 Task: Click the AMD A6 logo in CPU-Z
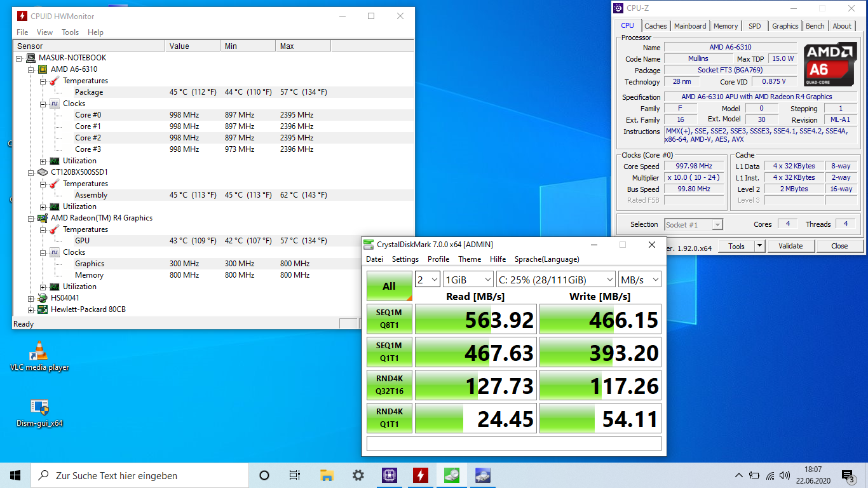tap(829, 64)
